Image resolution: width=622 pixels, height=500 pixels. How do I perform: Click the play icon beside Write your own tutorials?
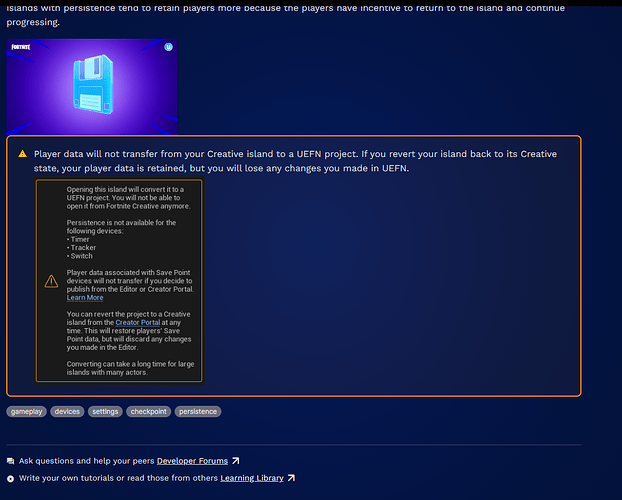[11, 478]
